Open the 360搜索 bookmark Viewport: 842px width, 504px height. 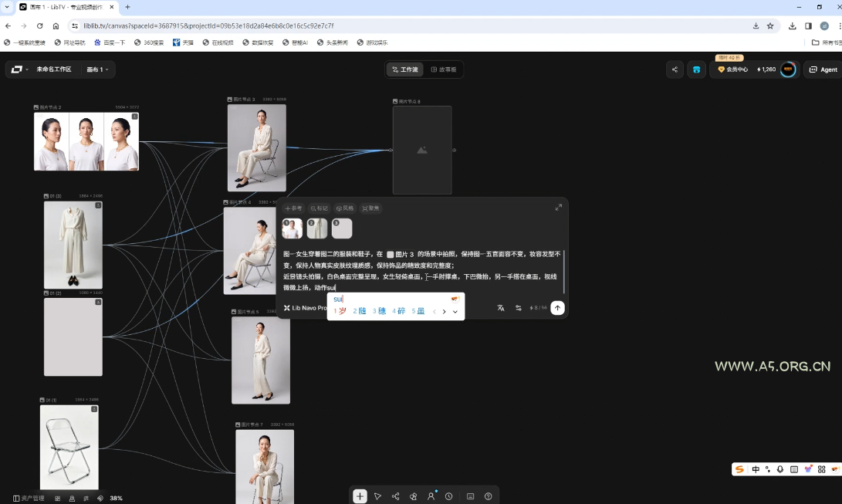point(149,42)
